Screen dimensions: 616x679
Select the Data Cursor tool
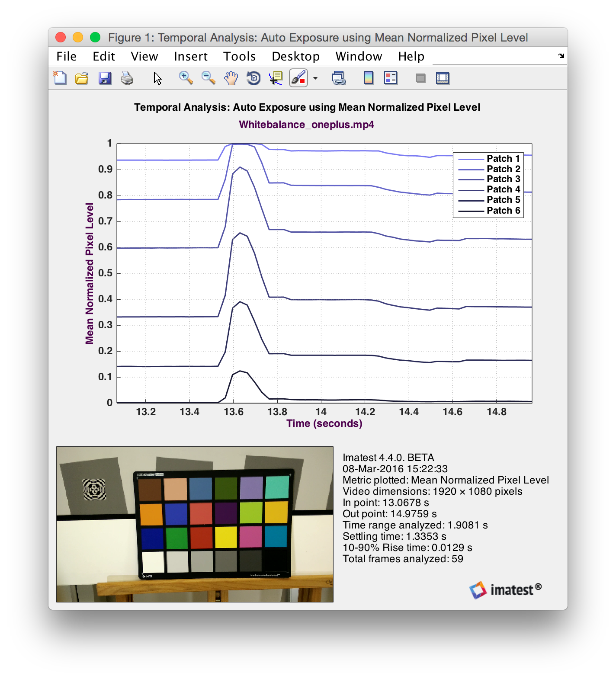(x=276, y=78)
